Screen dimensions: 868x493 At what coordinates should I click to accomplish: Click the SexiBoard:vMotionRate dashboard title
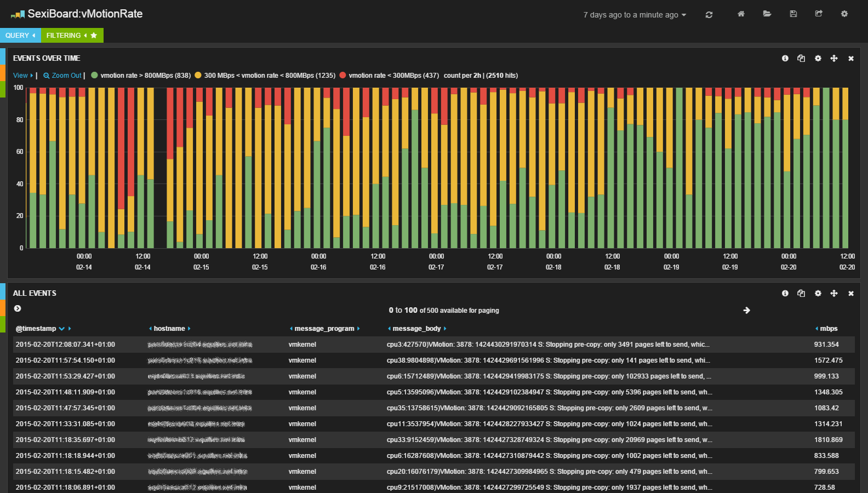tap(85, 14)
